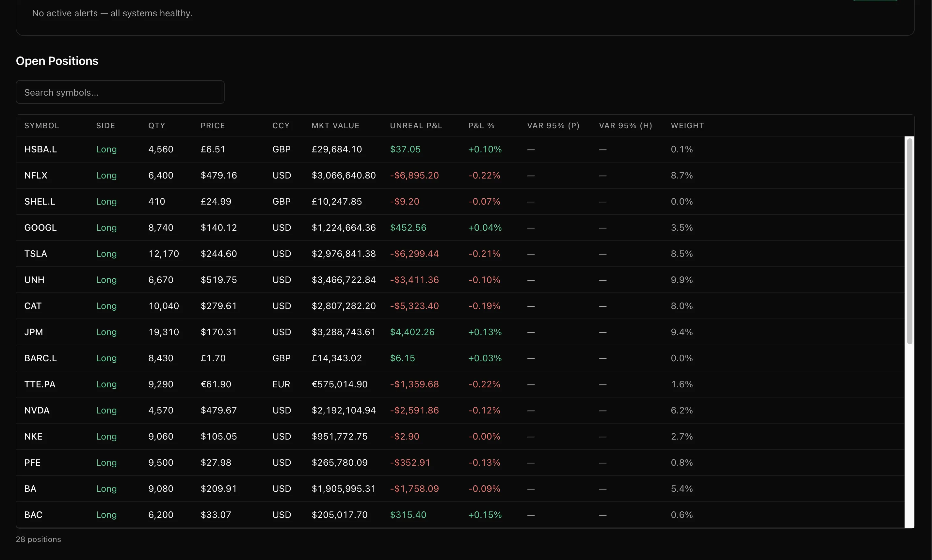Sort by the CCY column header

tap(281, 125)
